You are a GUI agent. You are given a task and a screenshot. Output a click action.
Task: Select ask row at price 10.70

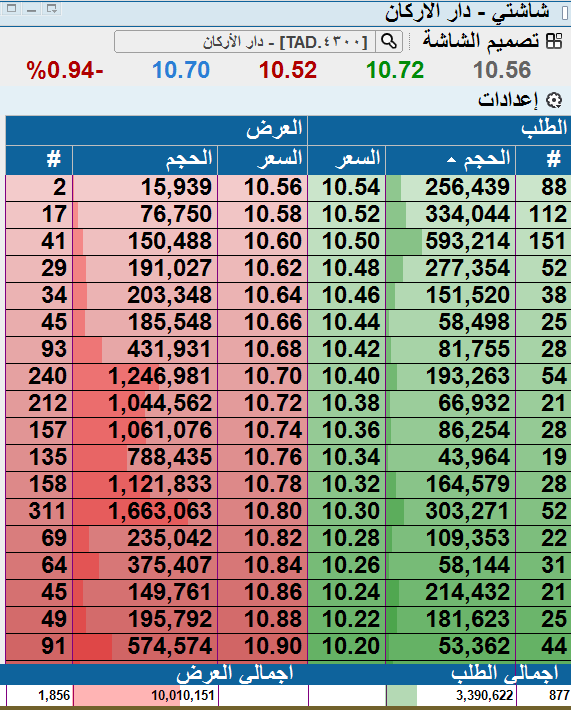coord(157,376)
